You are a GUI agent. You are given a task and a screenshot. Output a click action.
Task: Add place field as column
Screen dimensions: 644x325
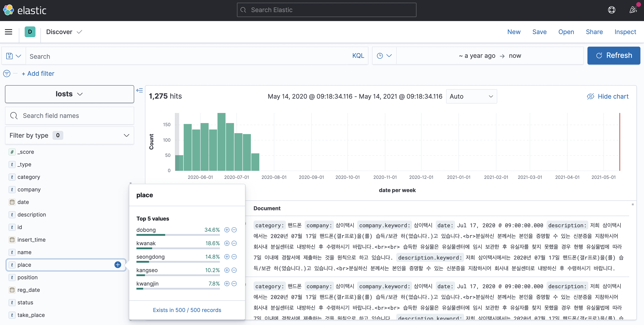coord(118,264)
